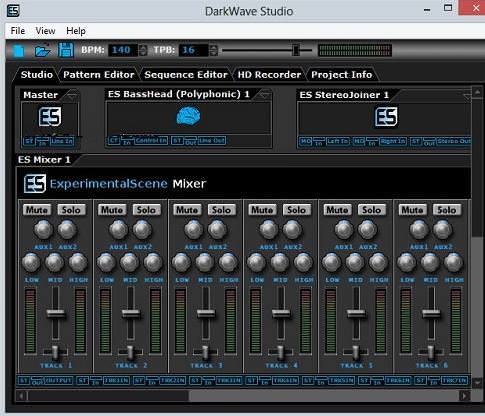Click the ES logo in ExperimentalScene Mixer header
The image size is (485, 416).
click(x=35, y=183)
